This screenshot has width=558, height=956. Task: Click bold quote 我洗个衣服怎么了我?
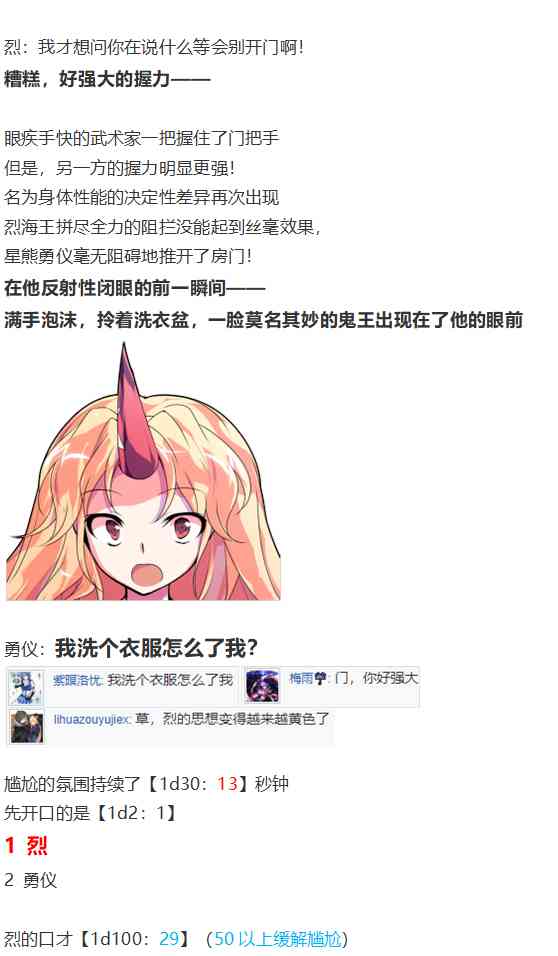[157, 648]
